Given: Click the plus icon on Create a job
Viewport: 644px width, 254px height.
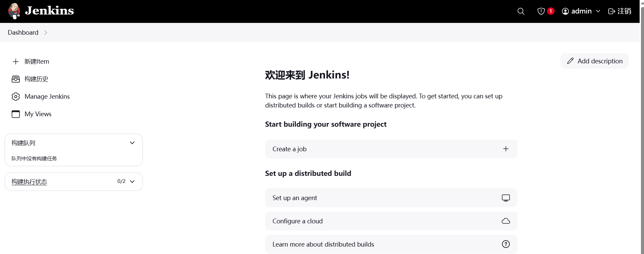Looking at the screenshot, I should (x=506, y=149).
